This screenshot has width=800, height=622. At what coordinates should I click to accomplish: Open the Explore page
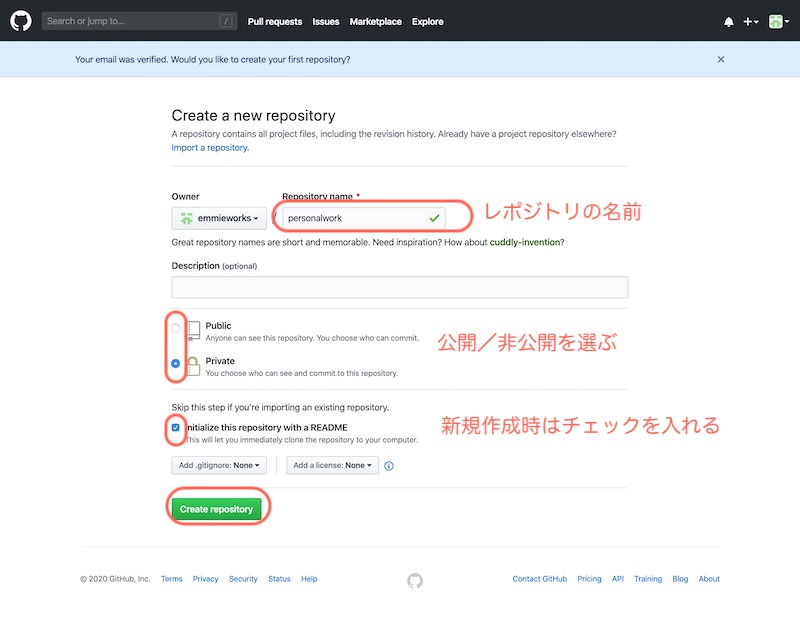pos(428,21)
